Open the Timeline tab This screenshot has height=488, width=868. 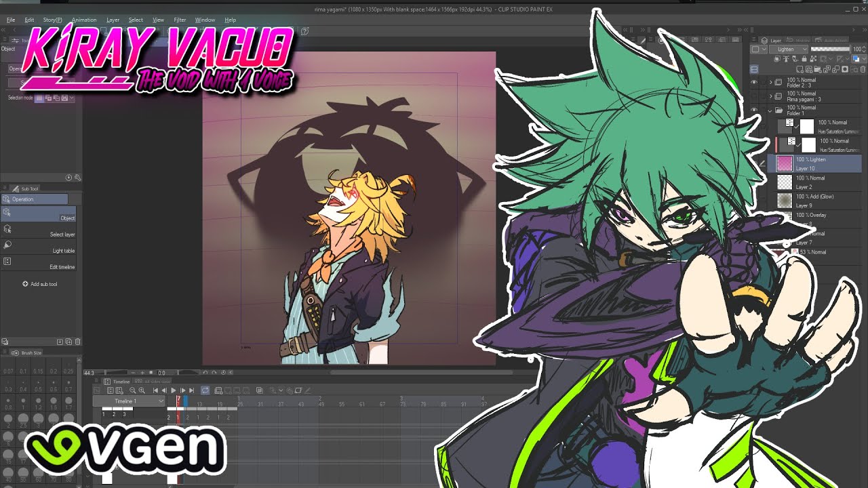[117, 382]
